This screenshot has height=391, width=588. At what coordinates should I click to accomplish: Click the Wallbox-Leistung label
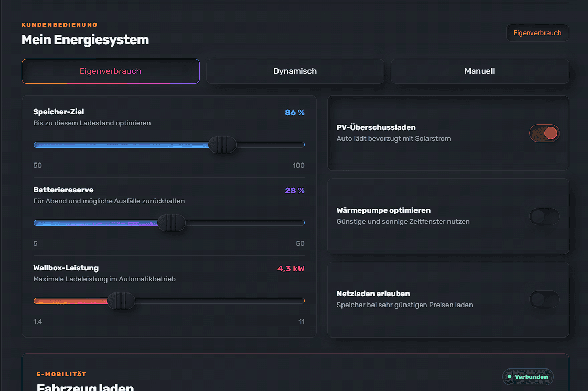click(x=66, y=268)
